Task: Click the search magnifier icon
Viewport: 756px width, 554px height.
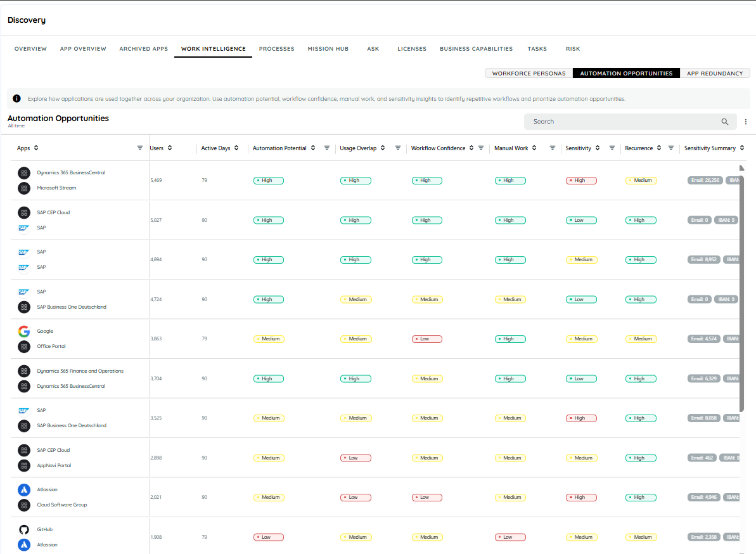Action: (725, 122)
